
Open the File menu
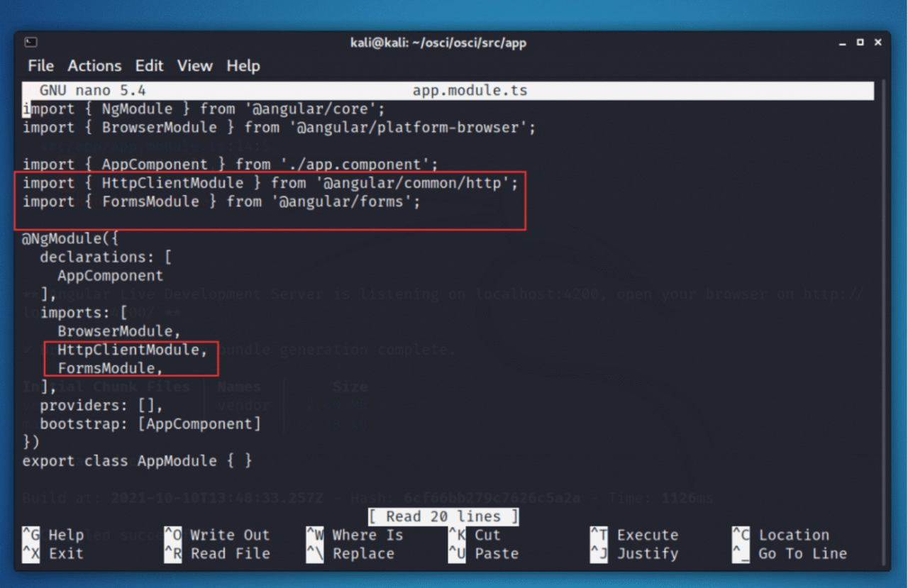[40, 66]
